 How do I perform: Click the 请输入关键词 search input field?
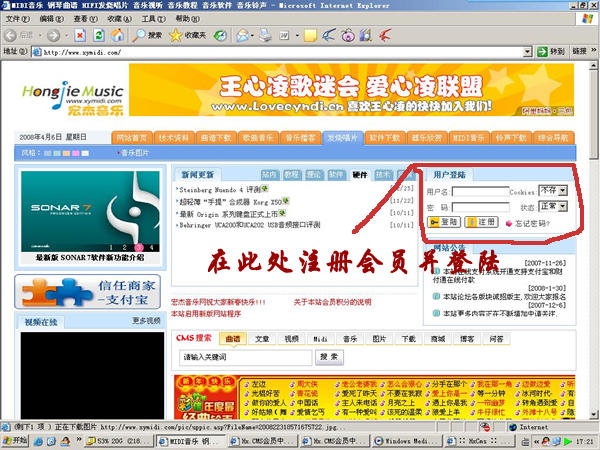click(x=246, y=357)
